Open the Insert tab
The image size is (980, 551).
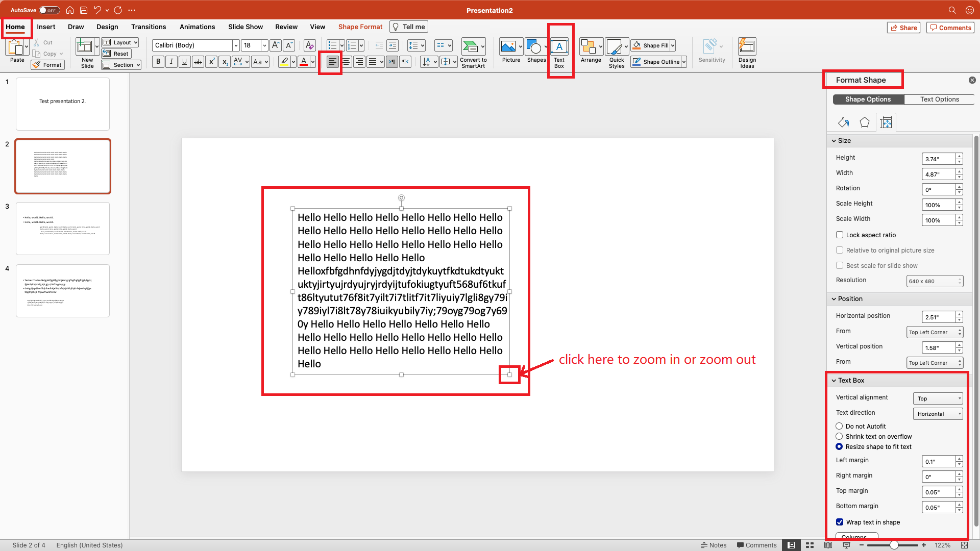click(x=46, y=27)
